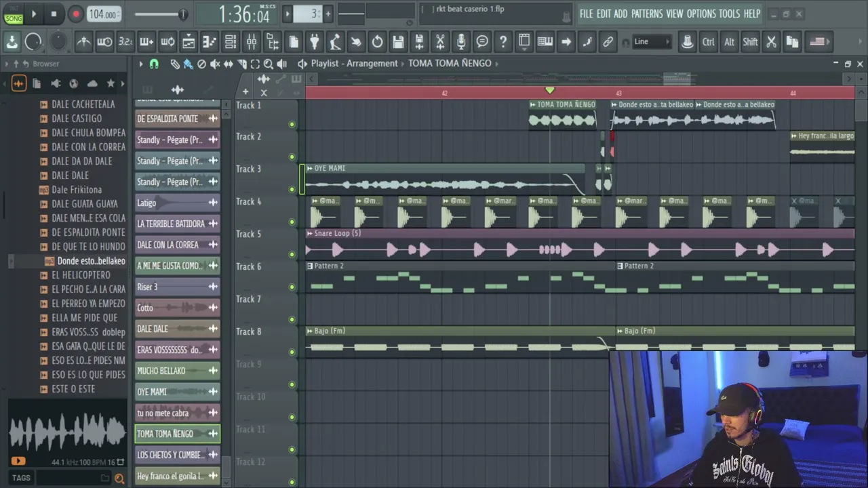Toggle loop recording button

(x=167, y=42)
